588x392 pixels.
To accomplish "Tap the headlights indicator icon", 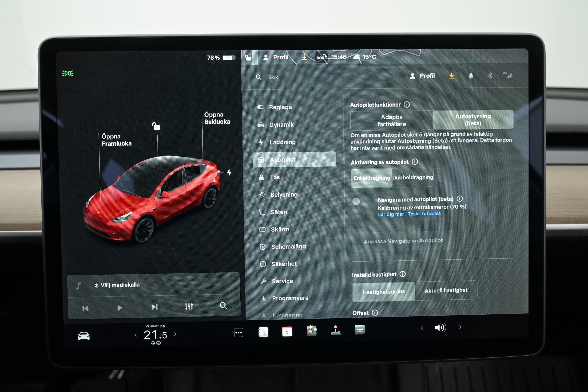I will click(68, 73).
